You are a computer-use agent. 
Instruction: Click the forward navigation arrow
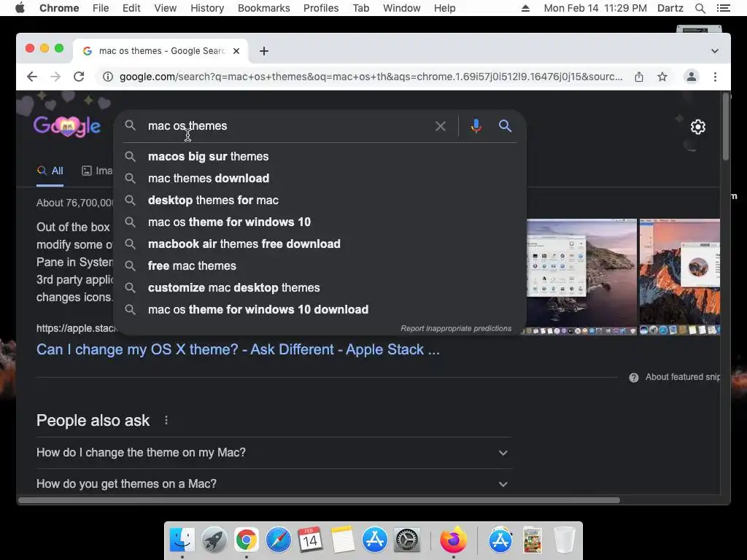coord(55,77)
